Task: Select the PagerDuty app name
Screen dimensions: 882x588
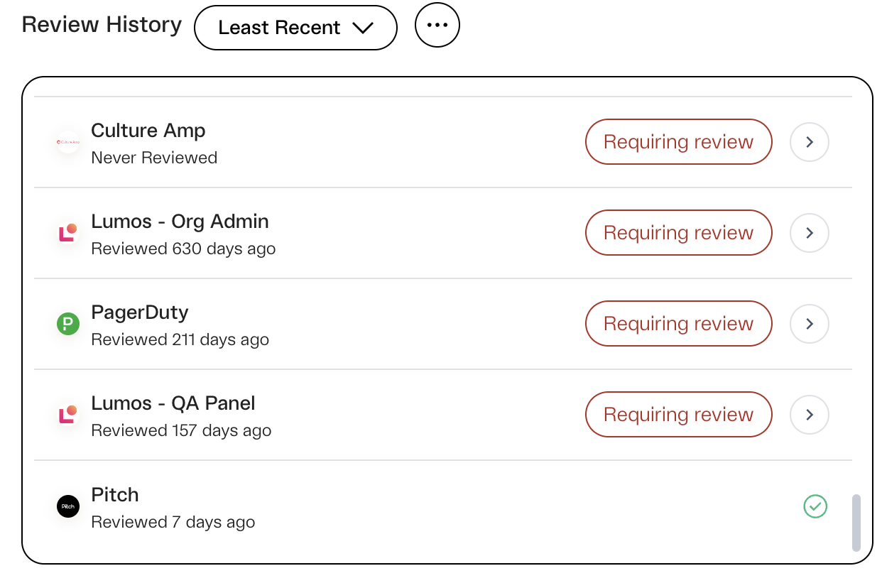Action: click(140, 312)
